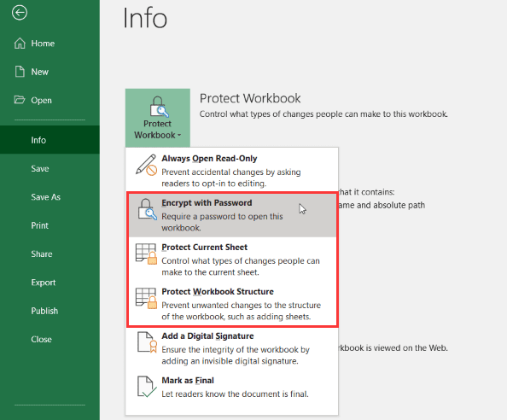Choose Close from the sidebar
507x420 pixels.
[x=50, y=339]
